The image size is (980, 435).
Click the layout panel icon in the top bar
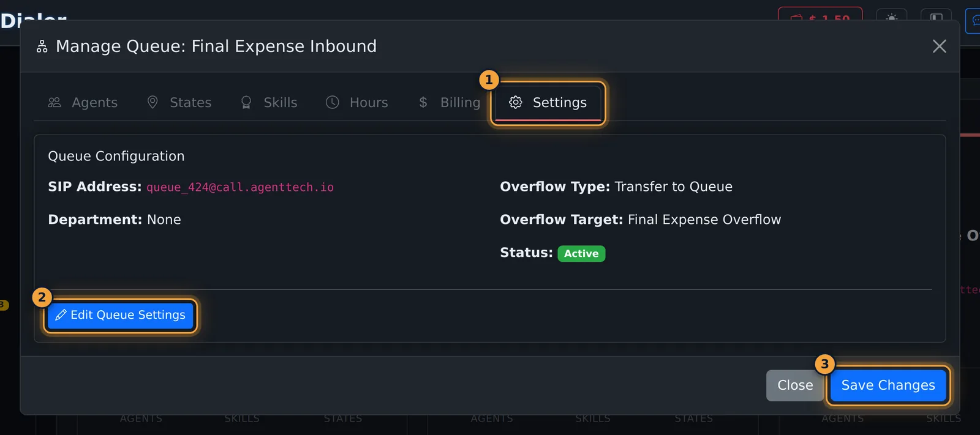pyautogui.click(x=937, y=17)
